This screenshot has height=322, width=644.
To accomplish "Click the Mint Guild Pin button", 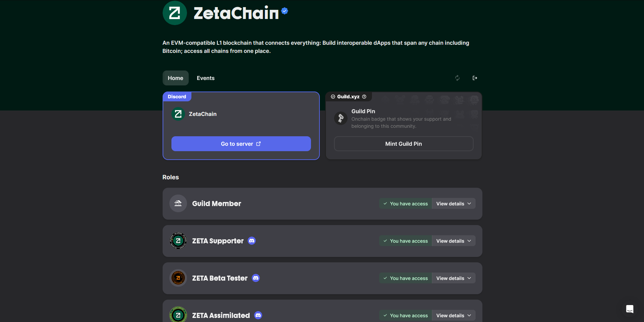I will tap(403, 144).
